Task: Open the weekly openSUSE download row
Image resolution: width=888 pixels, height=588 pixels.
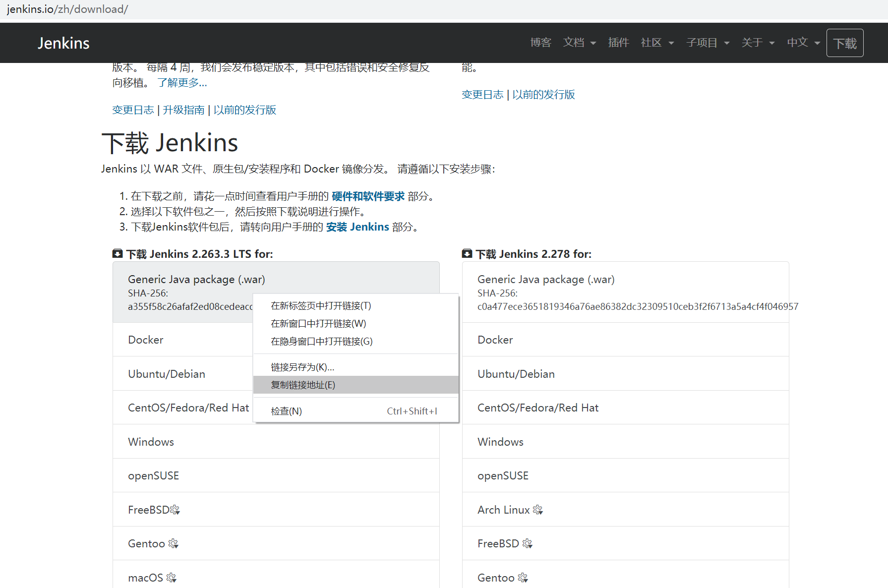Action: click(x=625, y=475)
